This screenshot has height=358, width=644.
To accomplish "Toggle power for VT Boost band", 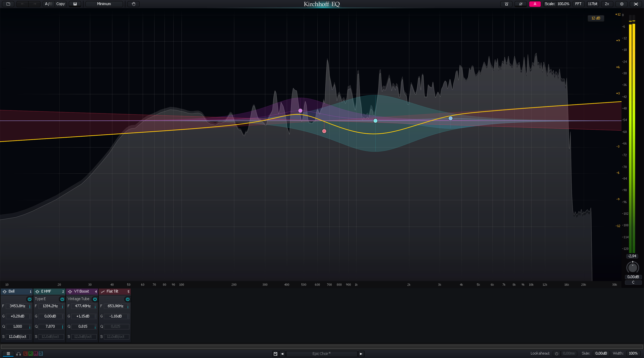I will (x=95, y=299).
